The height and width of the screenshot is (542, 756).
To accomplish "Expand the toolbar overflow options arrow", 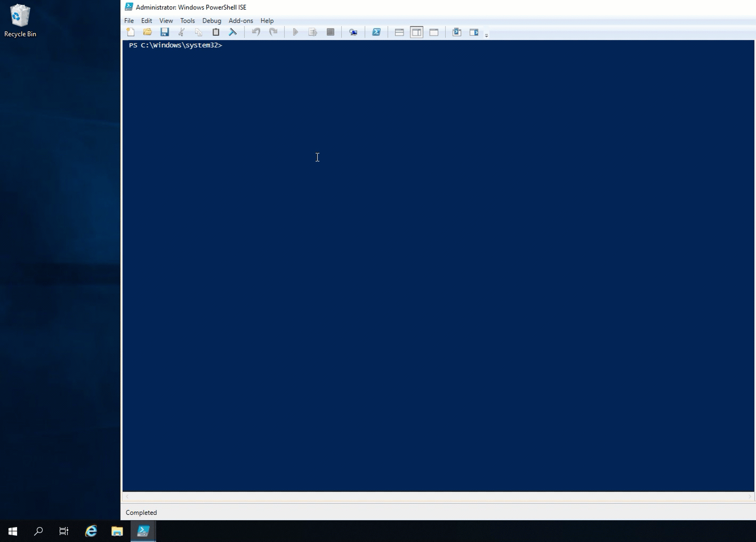I will [486, 35].
